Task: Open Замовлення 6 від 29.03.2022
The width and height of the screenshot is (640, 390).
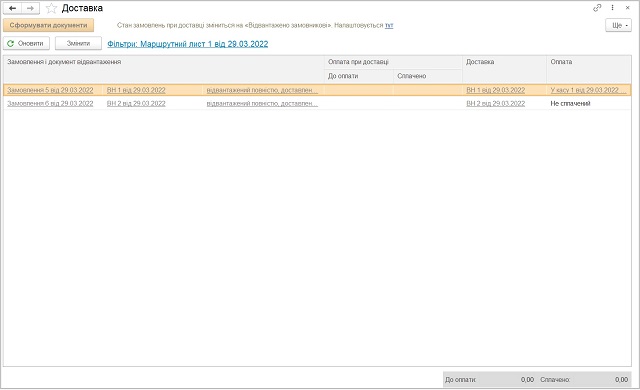Action: pos(50,104)
